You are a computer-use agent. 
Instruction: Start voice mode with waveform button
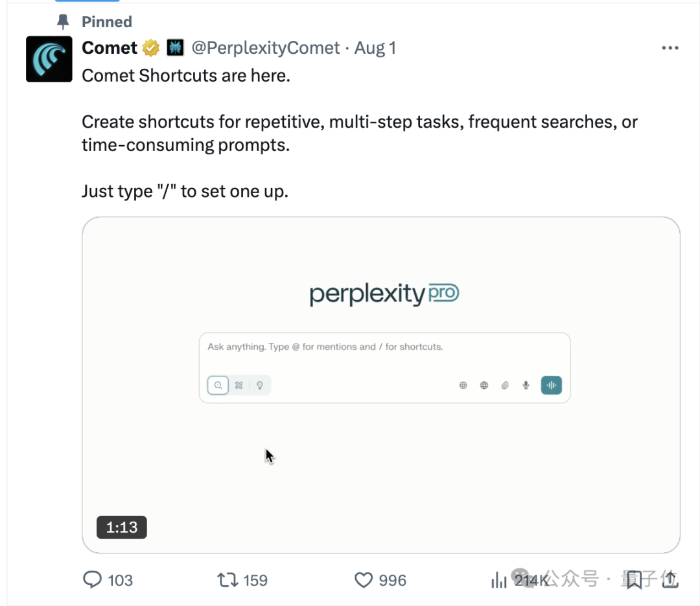552,385
